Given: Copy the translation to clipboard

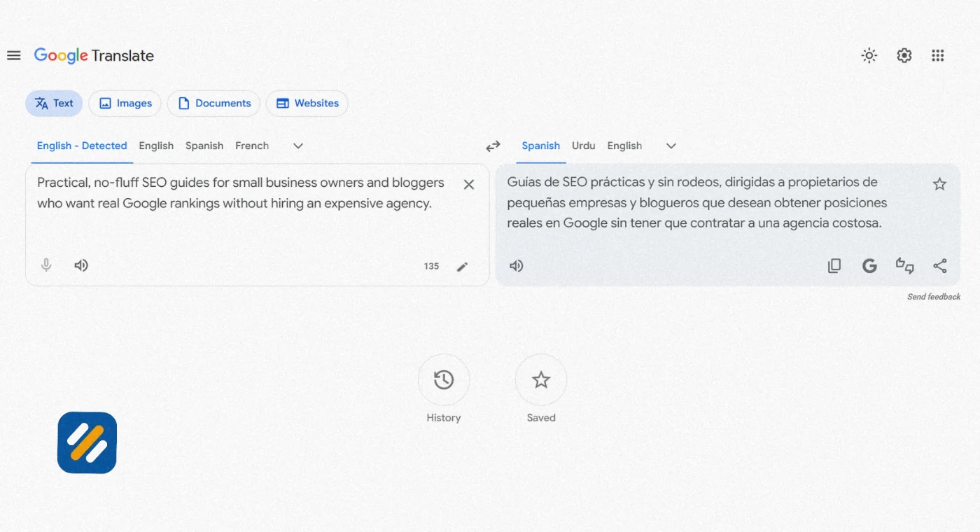Looking at the screenshot, I should click(834, 266).
